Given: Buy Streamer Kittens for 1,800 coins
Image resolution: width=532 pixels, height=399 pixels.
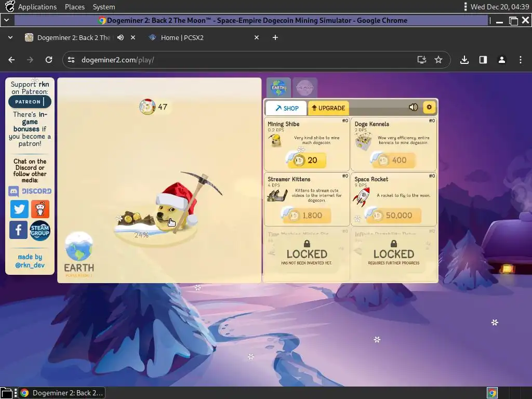Looking at the screenshot, I should (307, 216).
